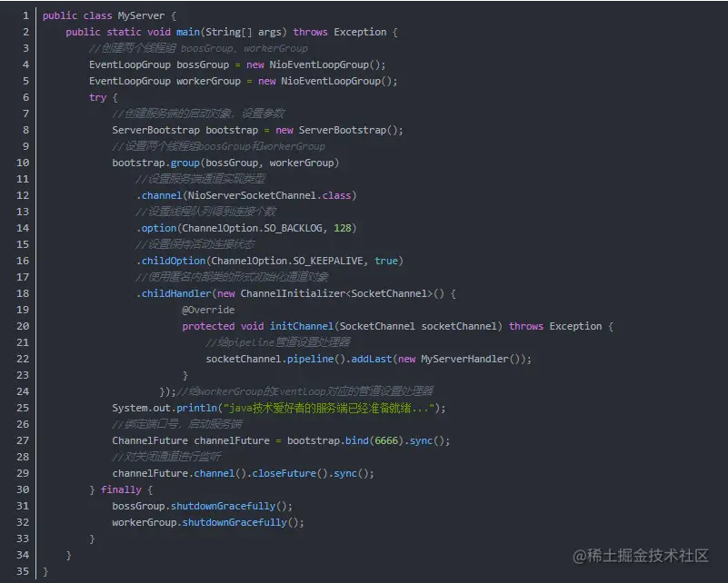This screenshot has height=583, width=728.
Task: Click line number 35 in the gutter
Action: click(23, 571)
